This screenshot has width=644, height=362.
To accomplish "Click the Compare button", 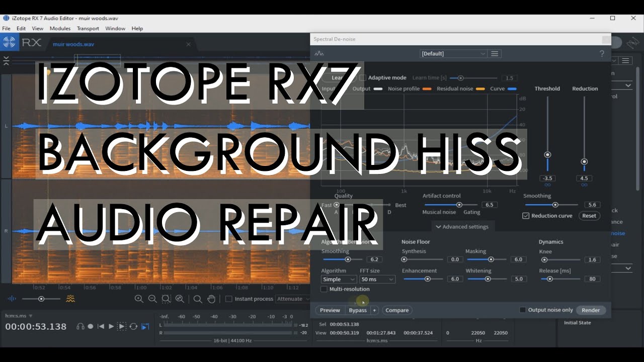I will coord(397,310).
